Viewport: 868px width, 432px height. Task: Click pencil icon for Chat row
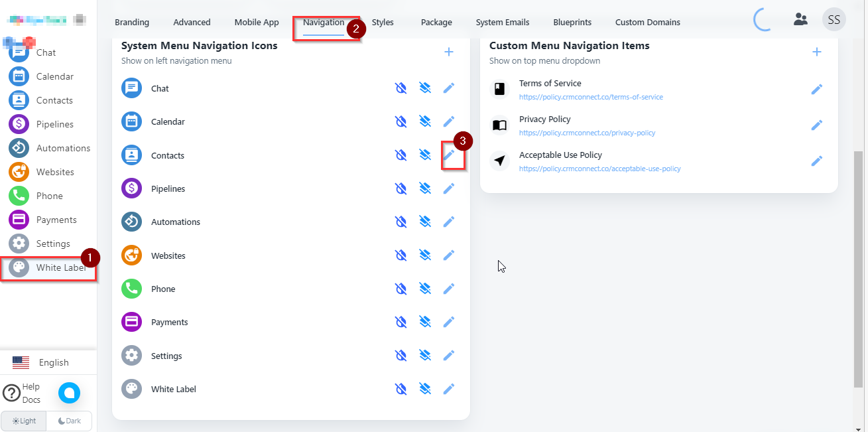[x=449, y=88]
